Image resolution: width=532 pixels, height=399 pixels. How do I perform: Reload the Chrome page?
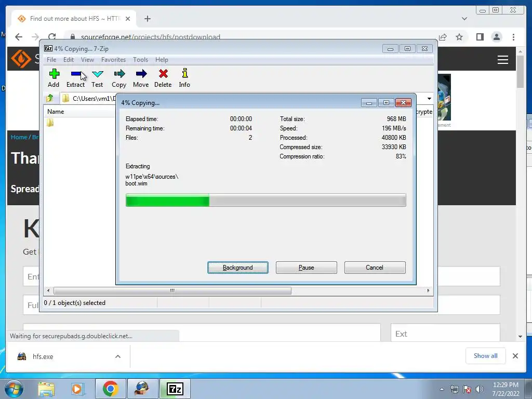tap(52, 37)
